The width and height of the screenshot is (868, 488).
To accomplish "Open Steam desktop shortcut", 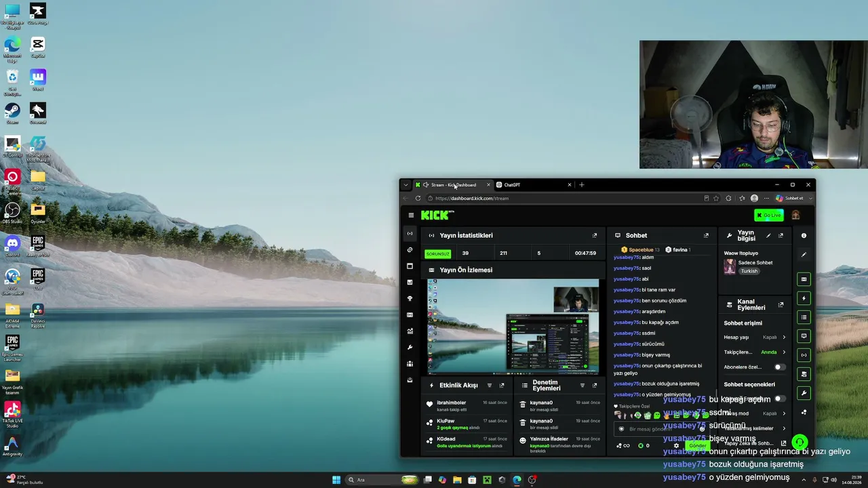I will 12,113.
